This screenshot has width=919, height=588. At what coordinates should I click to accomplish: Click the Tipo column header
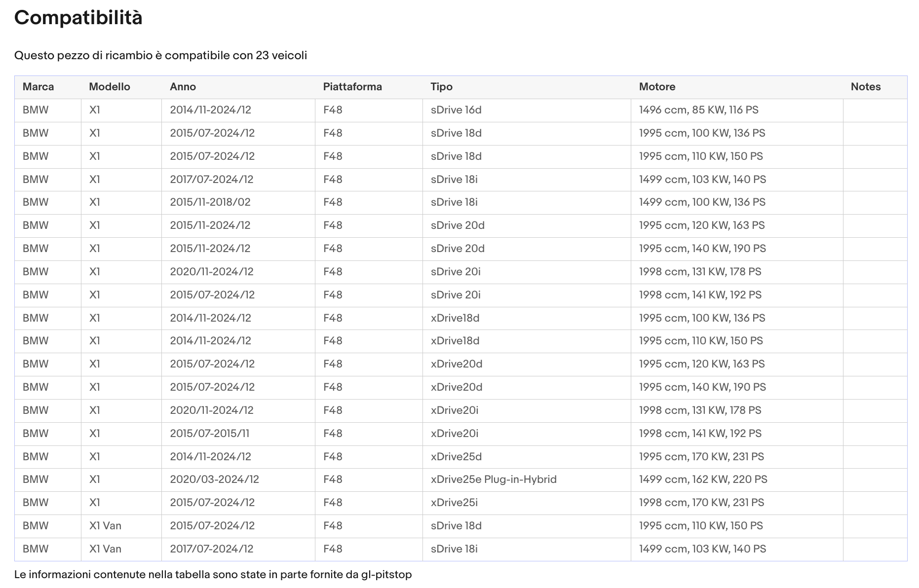pos(441,87)
